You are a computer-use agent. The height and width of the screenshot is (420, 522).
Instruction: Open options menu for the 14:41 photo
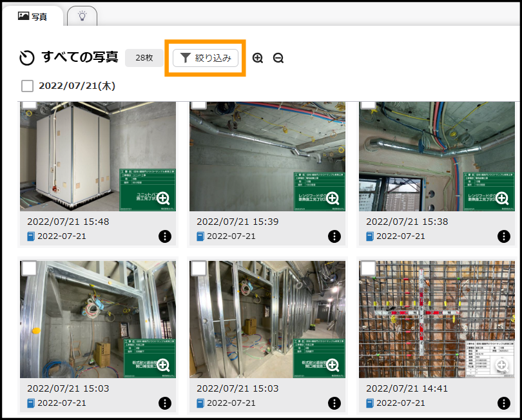coord(504,403)
